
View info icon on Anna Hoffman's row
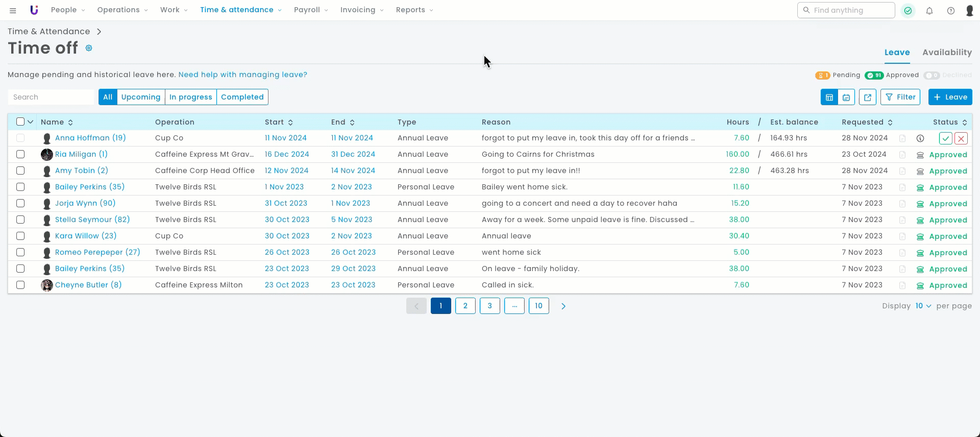coord(920,138)
